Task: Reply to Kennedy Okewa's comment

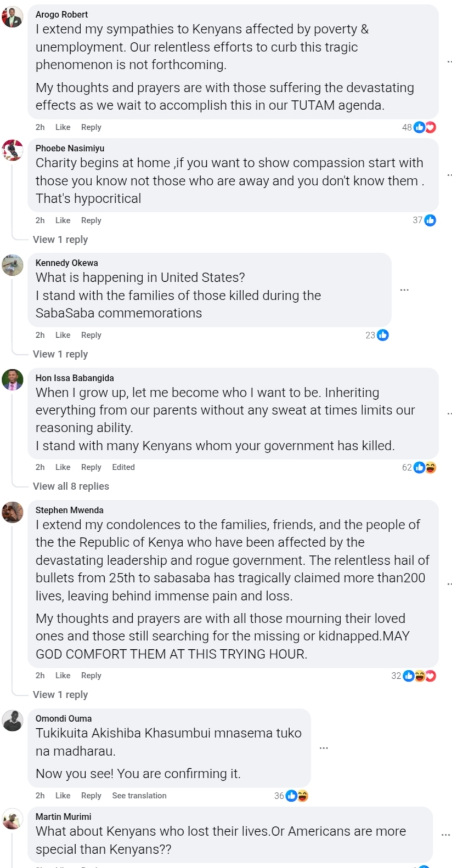Action: pyautogui.click(x=91, y=335)
